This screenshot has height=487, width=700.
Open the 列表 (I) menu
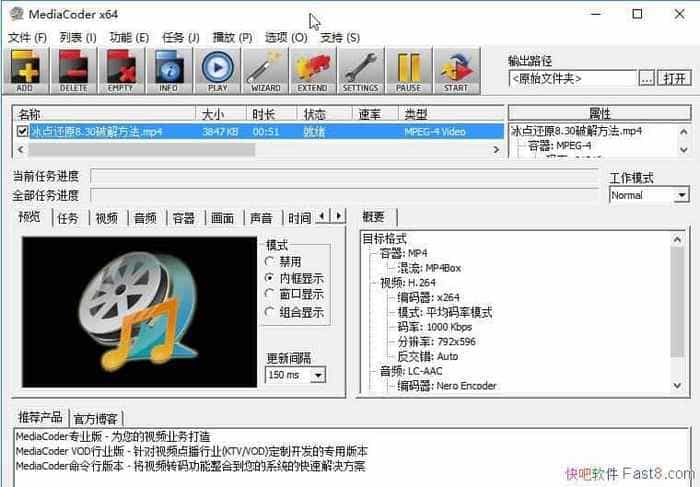pyautogui.click(x=78, y=37)
